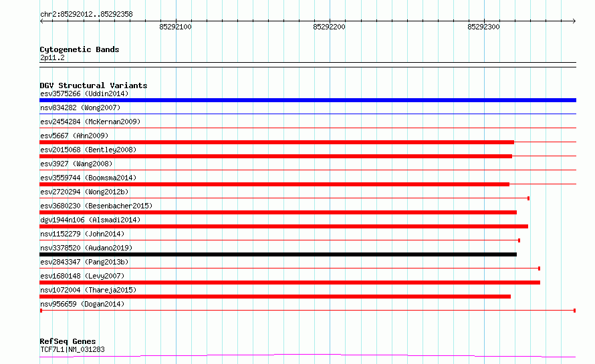This screenshot has height=364, width=595.
Task: Open variant nsv956659 (Dogan2014) label
Action: click(82, 304)
